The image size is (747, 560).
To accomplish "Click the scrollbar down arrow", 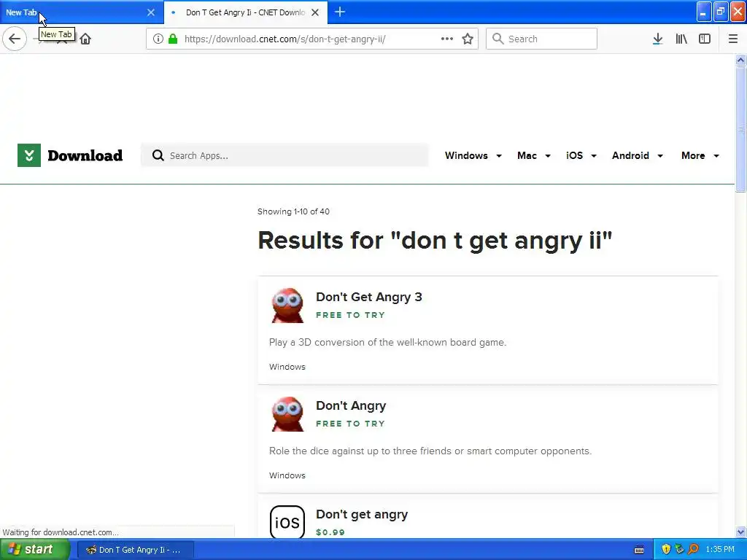I will point(740,532).
